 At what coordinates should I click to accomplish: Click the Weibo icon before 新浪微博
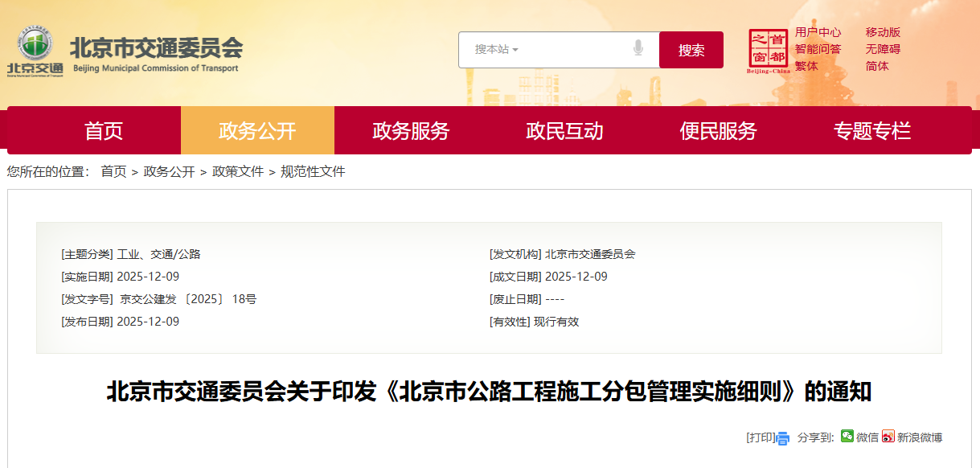tap(888, 437)
